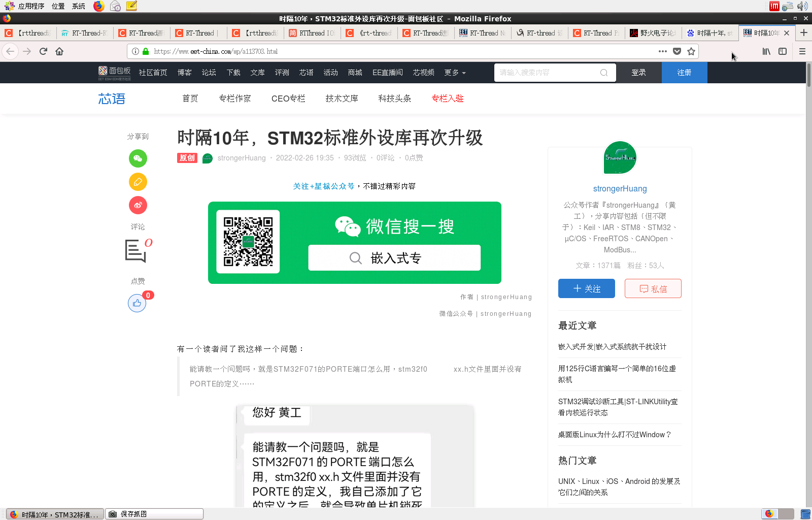
Task: Expand the 更多 dropdown in navigation
Action: [x=455, y=73]
